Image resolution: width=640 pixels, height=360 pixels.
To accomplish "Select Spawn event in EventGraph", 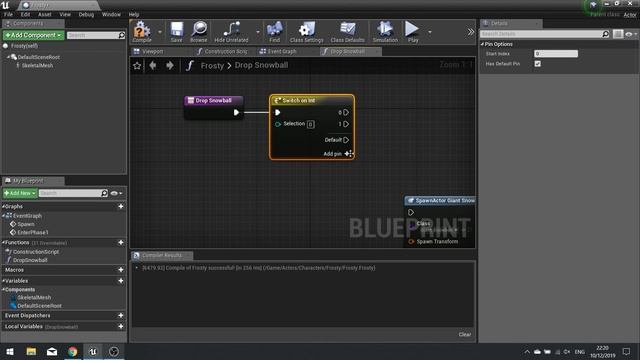I will coord(26,224).
